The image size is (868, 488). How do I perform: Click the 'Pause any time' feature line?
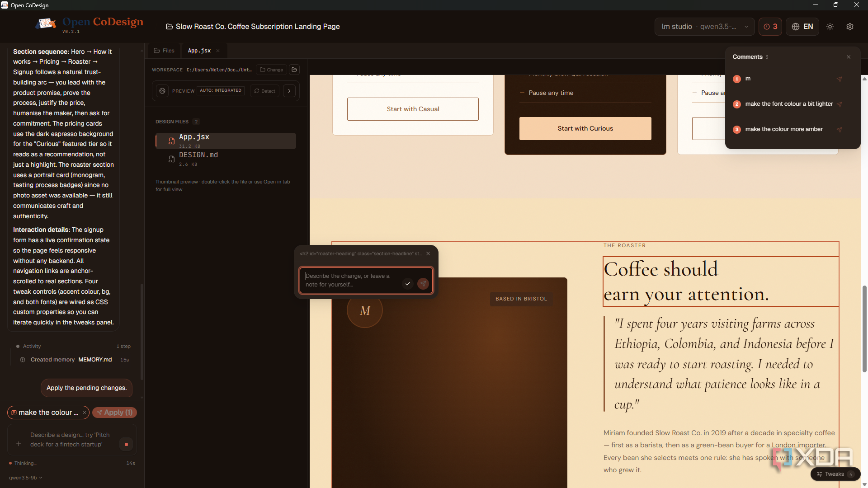click(551, 93)
